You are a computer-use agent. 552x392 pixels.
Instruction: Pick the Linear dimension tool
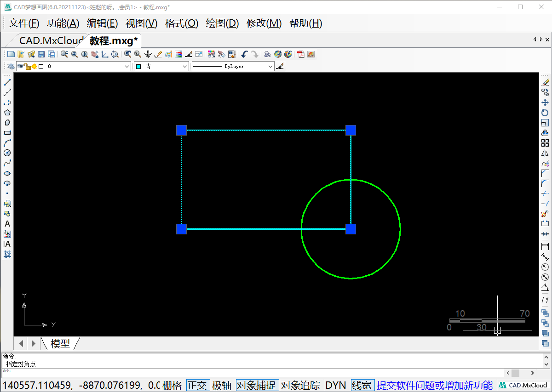[x=545, y=247]
